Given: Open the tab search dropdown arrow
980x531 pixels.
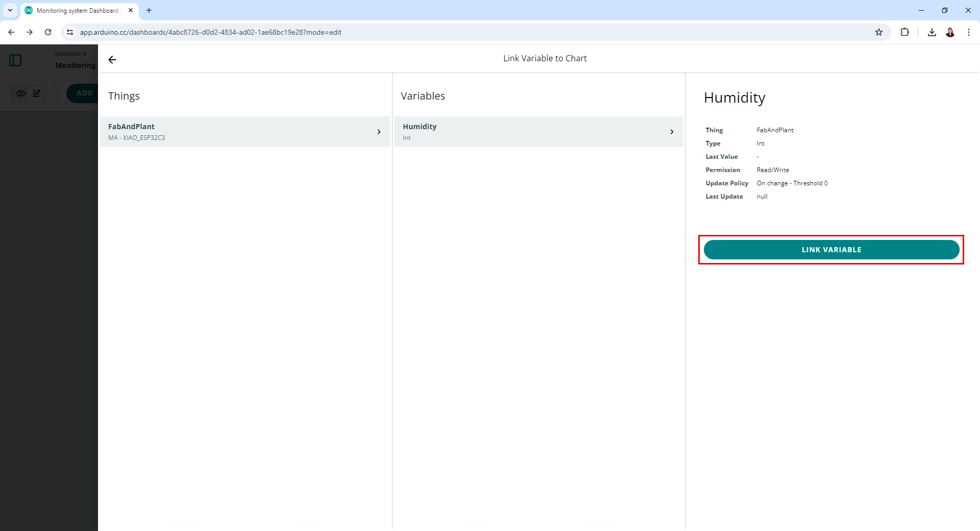Looking at the screenshot, I should [10, 10].
